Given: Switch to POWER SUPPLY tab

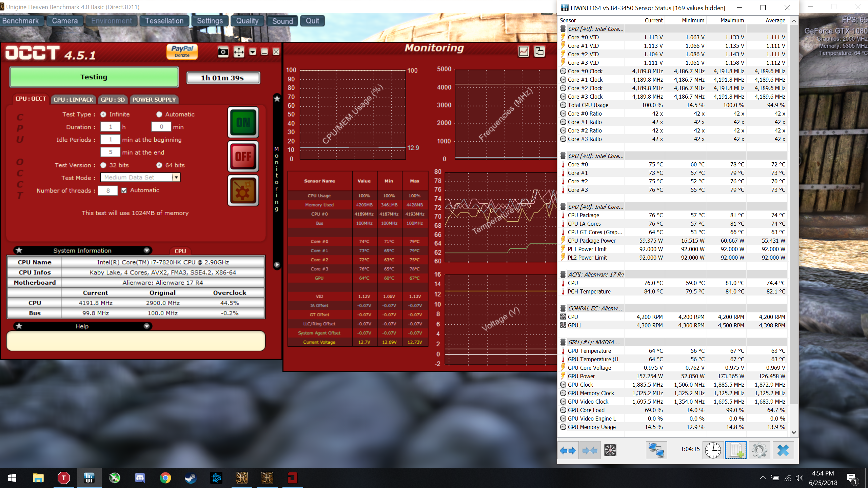Looking at the screenshot, I should tap(154, 100).
